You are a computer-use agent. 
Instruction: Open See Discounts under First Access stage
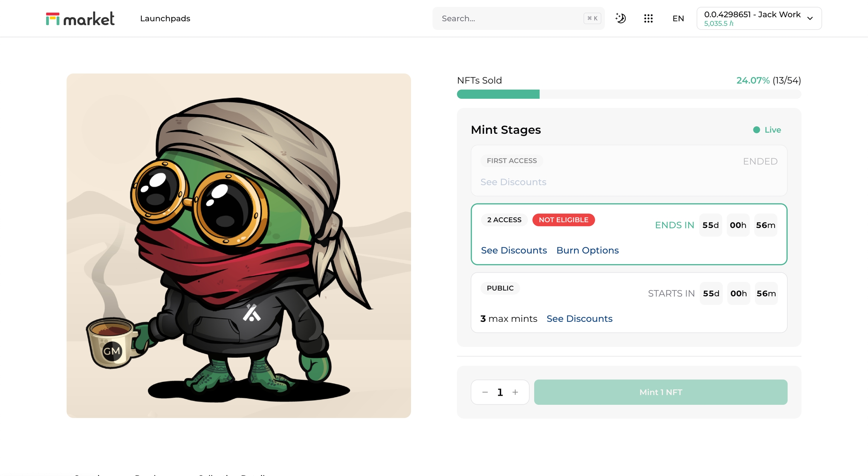coord(513,182)
